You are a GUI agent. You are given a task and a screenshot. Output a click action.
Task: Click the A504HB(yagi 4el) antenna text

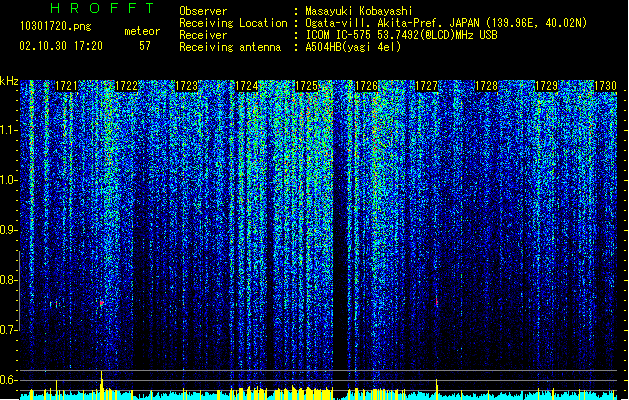point(353,47)
